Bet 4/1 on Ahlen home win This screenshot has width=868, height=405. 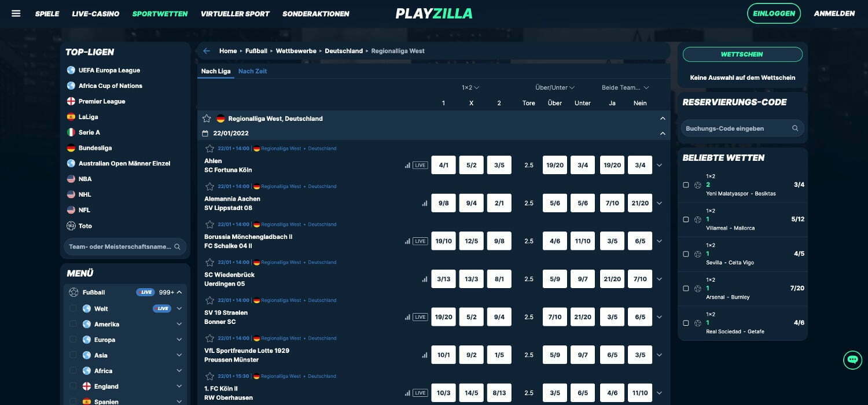pos(443,165)
